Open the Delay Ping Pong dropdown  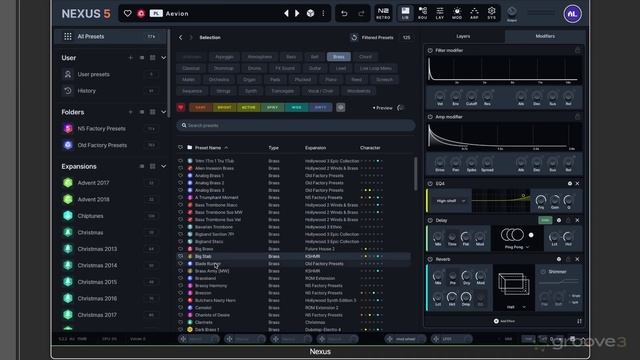[516, 247]
